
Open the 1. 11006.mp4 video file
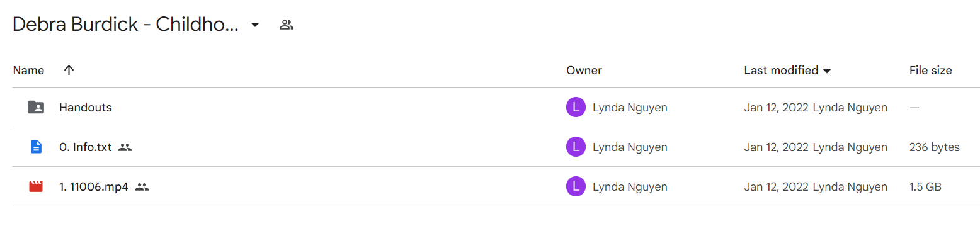click(94, 187)
